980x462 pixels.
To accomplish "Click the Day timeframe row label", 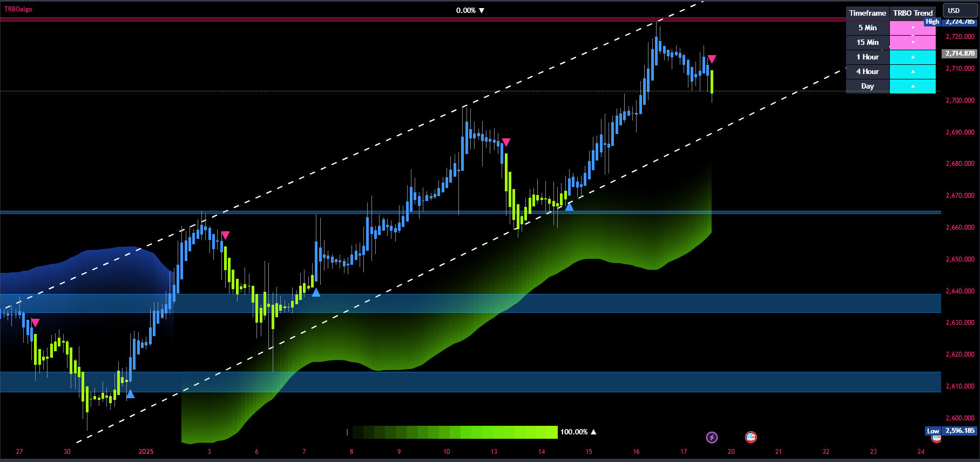I will pos(868,86).
